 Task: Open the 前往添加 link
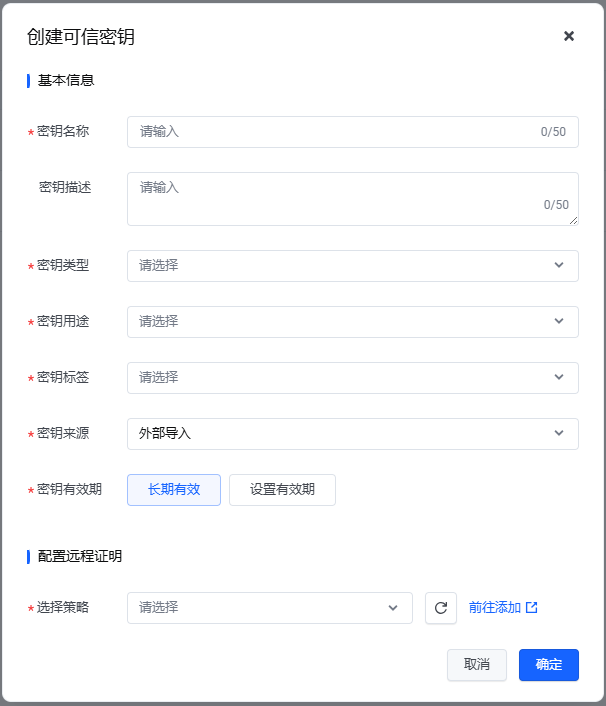tap(495, 608)
